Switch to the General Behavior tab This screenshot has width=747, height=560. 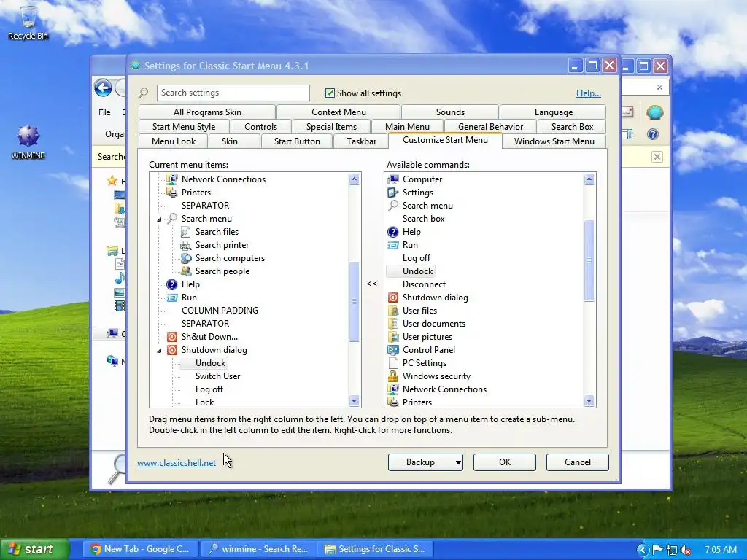point(490,127)
